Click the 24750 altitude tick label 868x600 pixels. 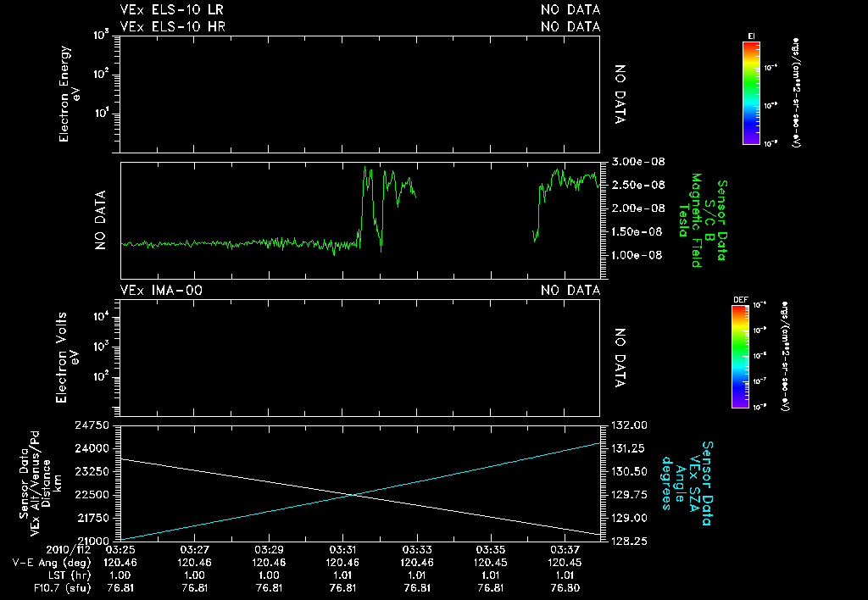[92, 425]
